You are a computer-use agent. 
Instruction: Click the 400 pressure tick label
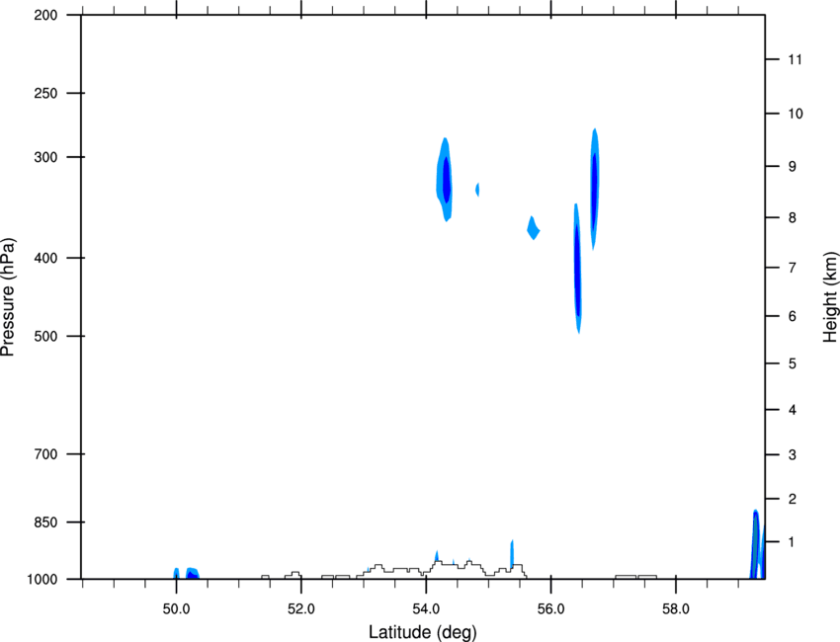pyautogui.click(x=45, y=258)
